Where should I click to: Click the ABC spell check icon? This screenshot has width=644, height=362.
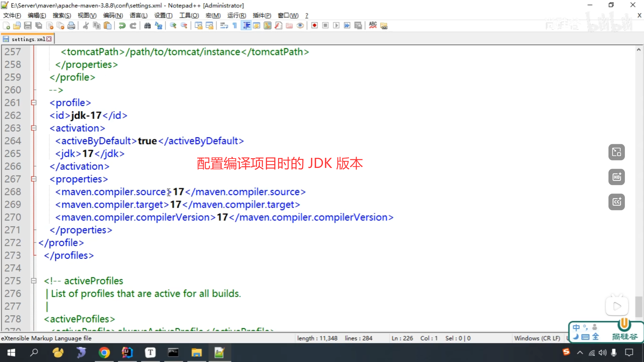click(373, 25)
